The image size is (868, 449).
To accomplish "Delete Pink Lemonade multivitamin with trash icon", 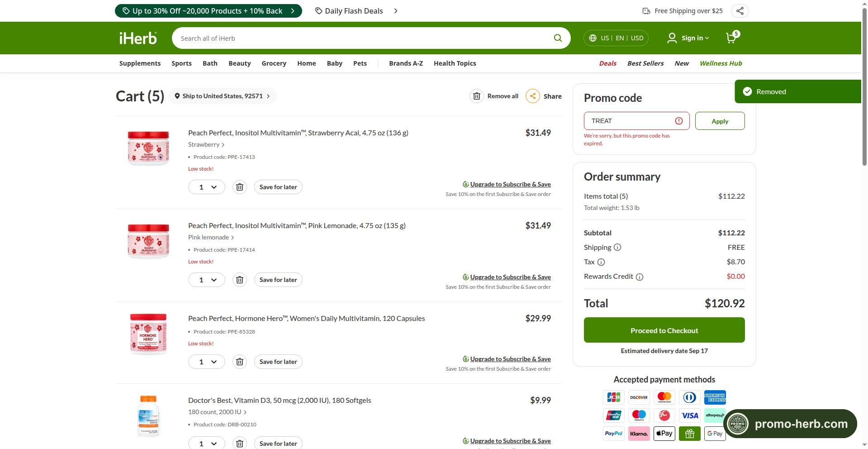I will tap(240, 280).
